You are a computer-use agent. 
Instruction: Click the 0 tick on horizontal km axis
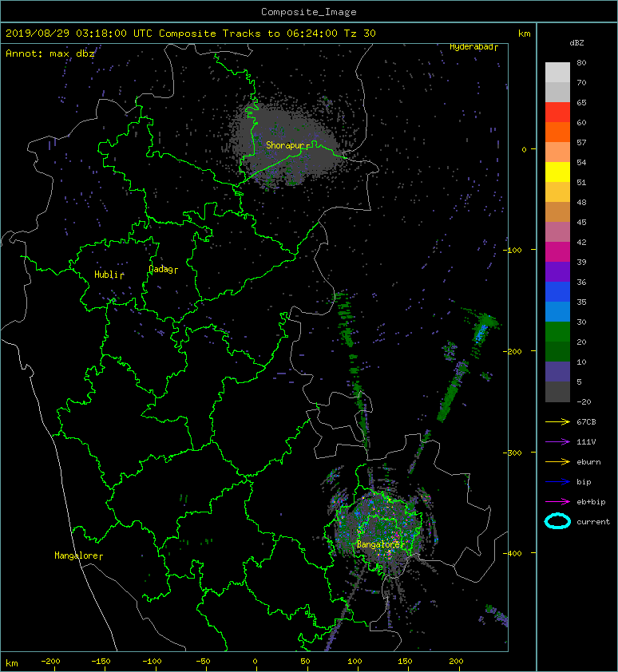coord(256,662)
